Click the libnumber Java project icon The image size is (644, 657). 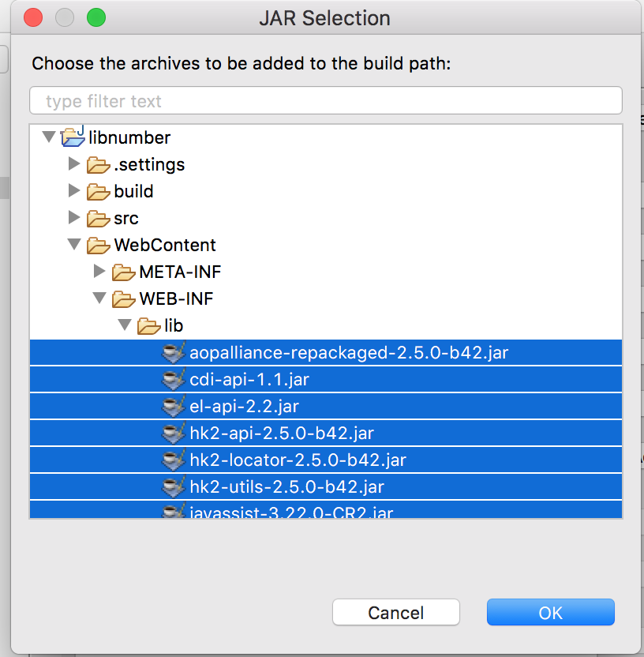pyautogui.click(x=73, y=137)
